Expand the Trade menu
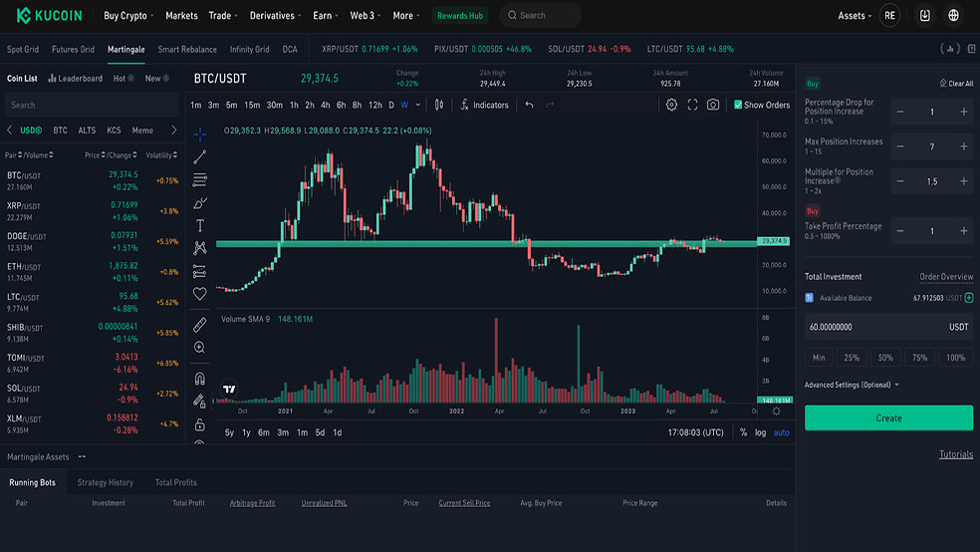 click(223, 16)
